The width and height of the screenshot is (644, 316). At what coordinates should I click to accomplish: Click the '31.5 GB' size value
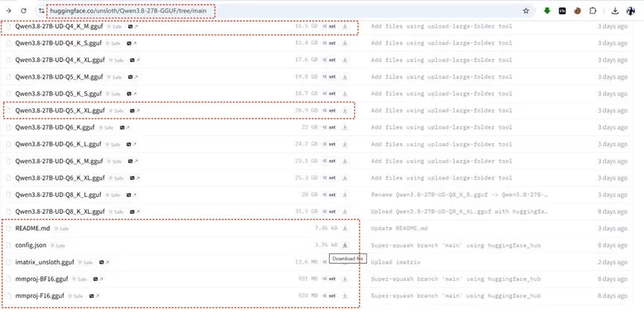pos(306,212)
